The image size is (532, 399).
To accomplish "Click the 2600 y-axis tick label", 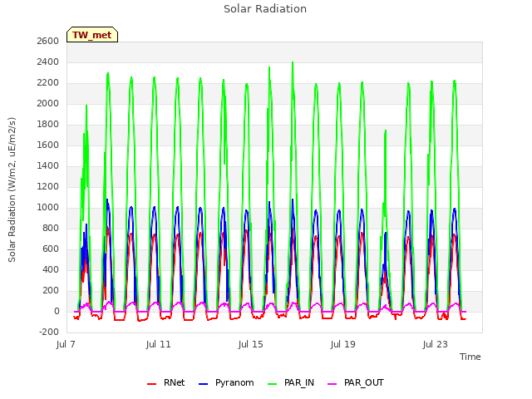I will pos(48,41).
